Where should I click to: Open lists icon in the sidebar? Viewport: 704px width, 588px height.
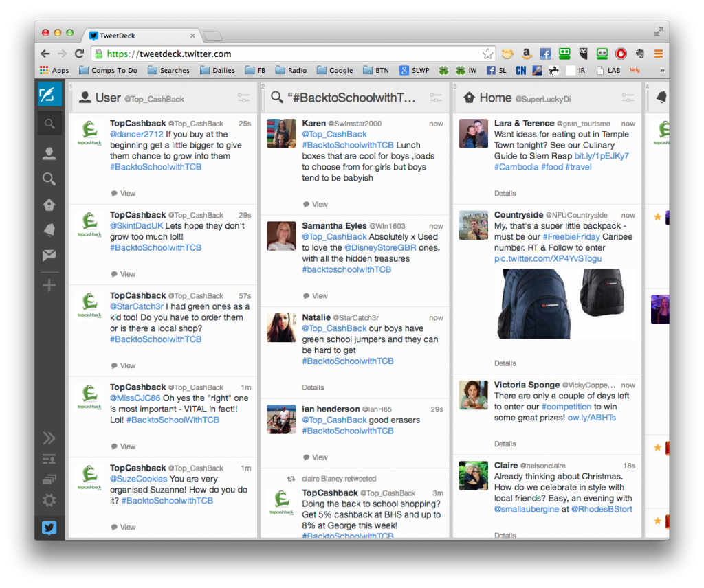tap(49, 459)
